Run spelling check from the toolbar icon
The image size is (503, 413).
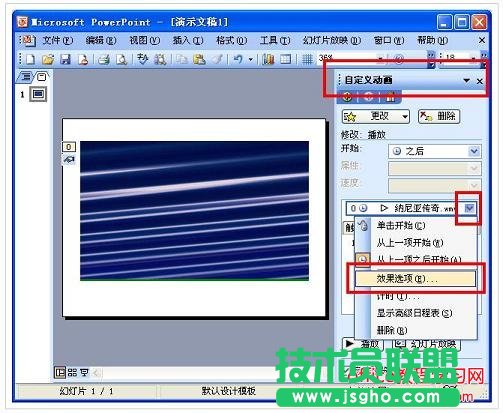143,59
